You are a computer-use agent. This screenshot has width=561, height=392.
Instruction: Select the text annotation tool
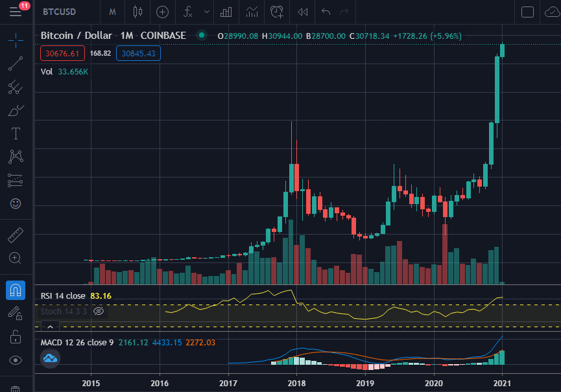tap(16, 133)
